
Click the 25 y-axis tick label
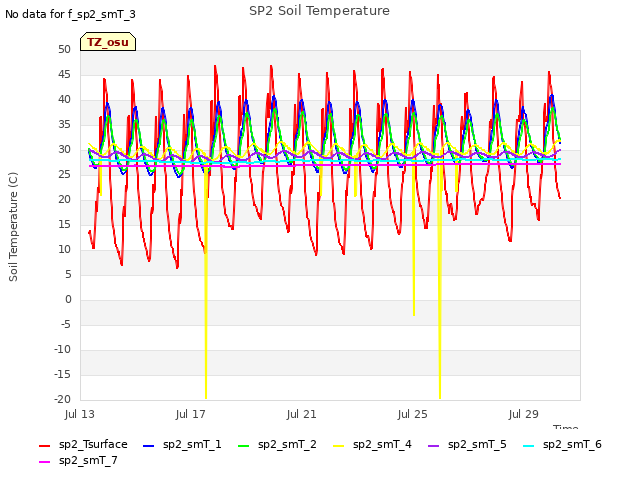tap(64, 174)
